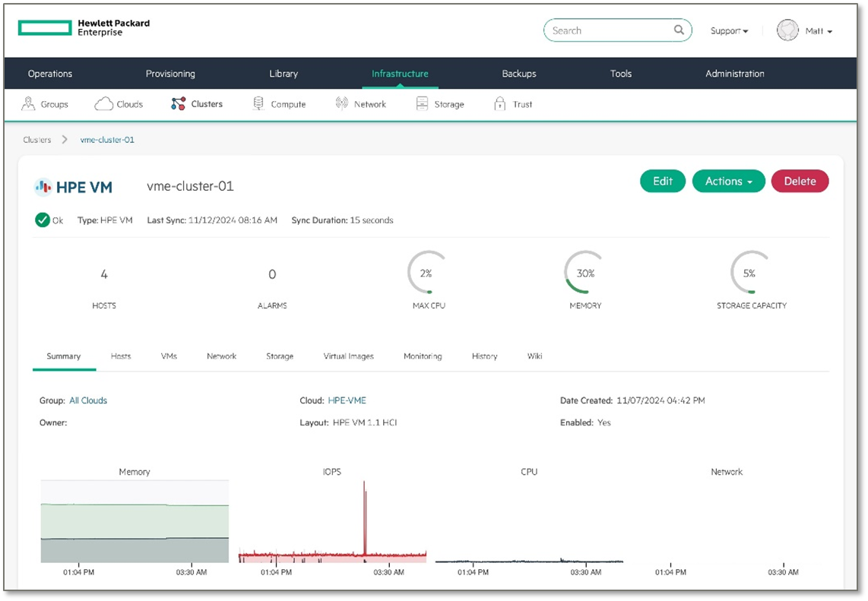Click the Edit button
Viewport: 868px width, 601px height.
662,181
